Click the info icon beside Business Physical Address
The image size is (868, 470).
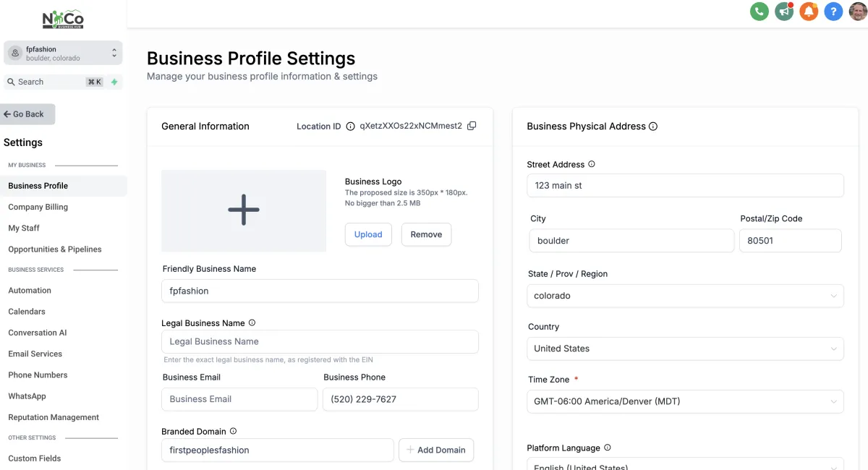(653, 127)
